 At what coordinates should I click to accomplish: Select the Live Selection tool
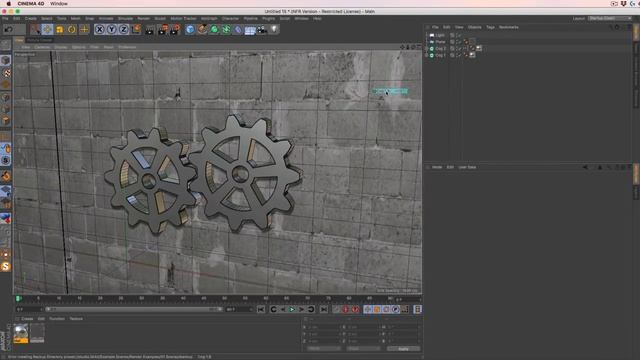point(36,29)
